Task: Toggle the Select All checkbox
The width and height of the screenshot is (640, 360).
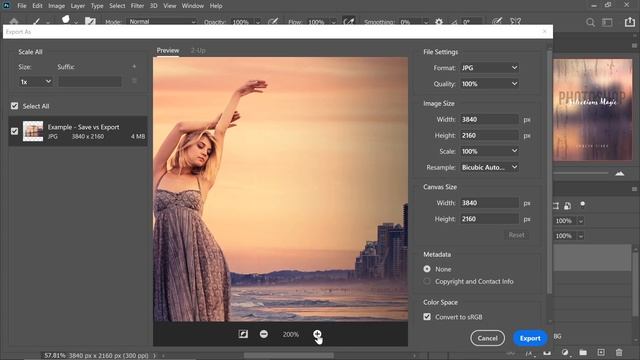Action: pos(14,106)
